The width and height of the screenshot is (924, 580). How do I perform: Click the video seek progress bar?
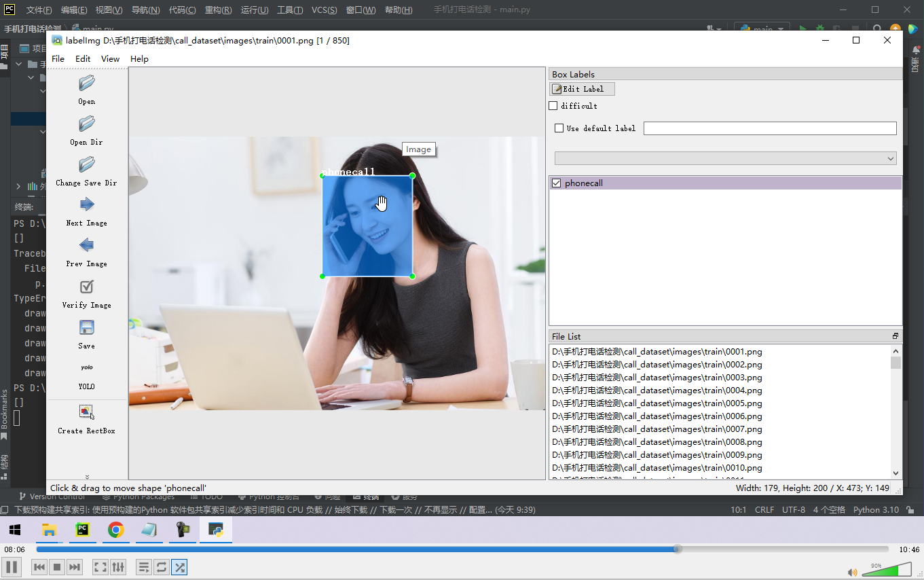pyautogui.click(x=462, y=549)
